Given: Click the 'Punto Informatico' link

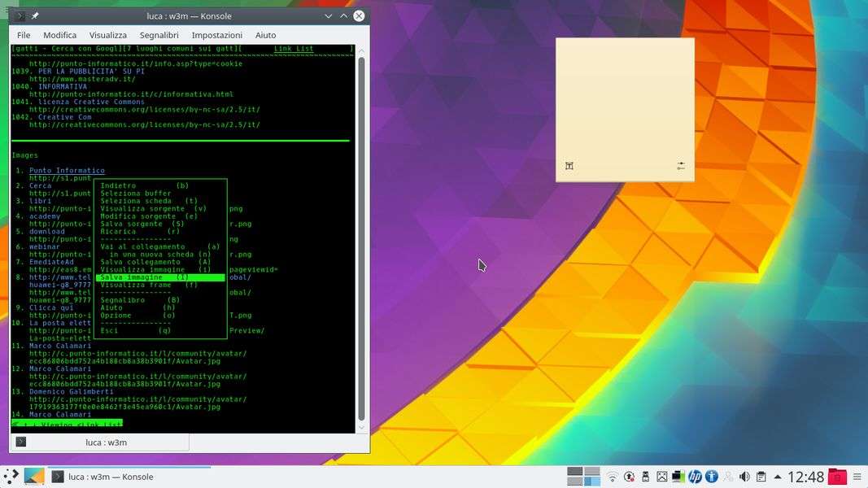Looking at the screenshot, I should coord(67,171).
